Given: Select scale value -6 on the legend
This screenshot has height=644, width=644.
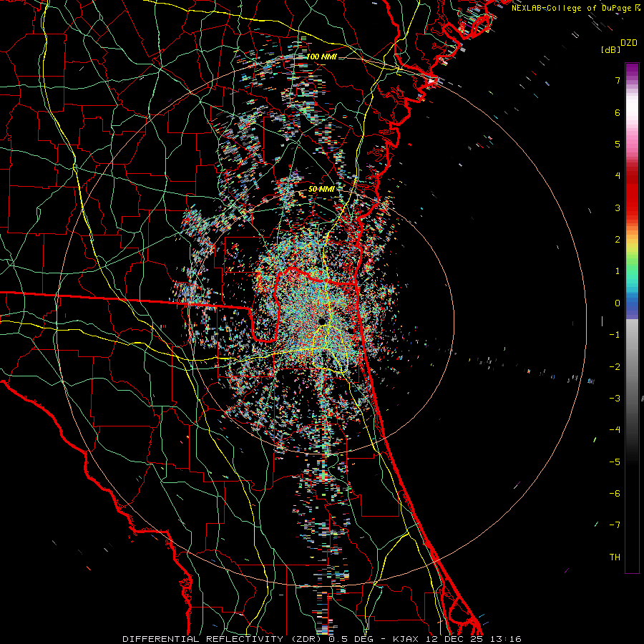Looking at the screenshot, I should [615, 494].
